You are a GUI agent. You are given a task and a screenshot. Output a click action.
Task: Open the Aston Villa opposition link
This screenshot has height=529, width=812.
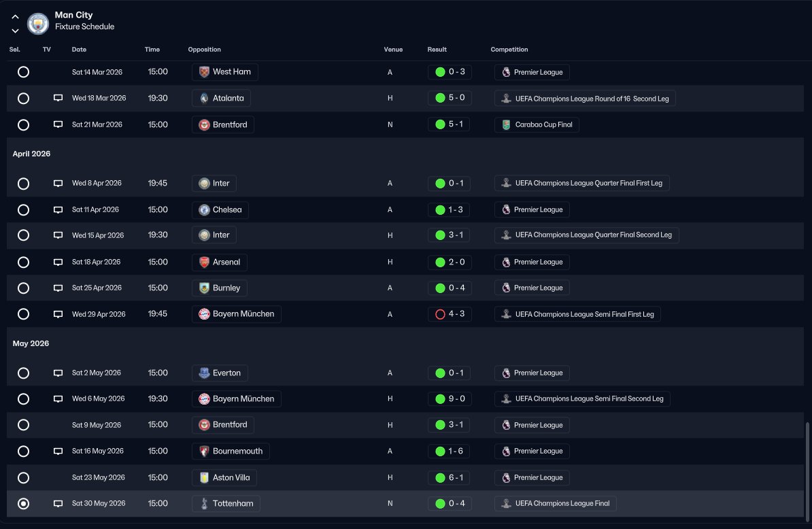click(x=231, y=478)
